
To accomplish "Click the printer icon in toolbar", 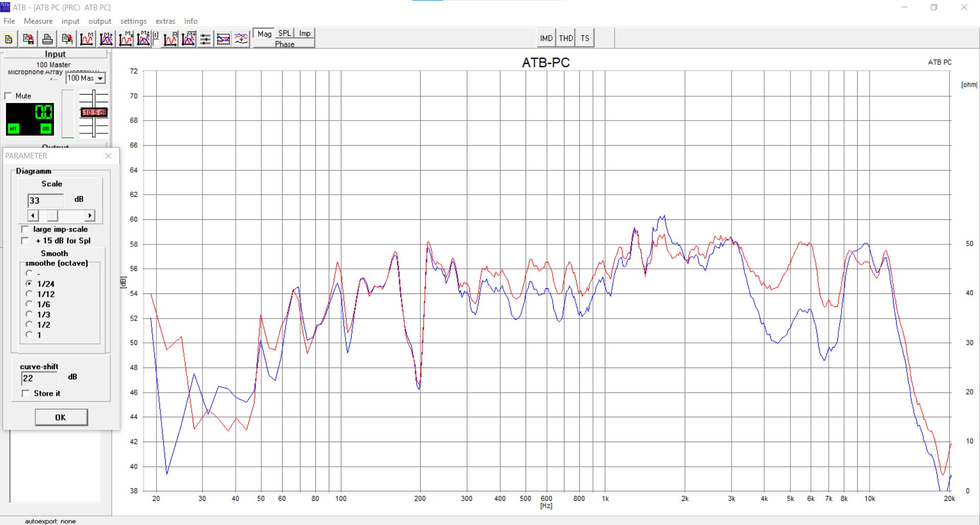I will pos(48,39).
